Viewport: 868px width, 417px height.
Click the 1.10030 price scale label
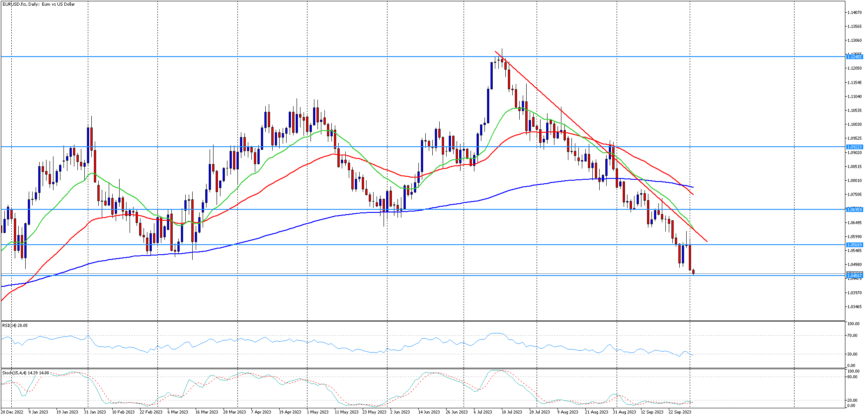point(854,124)
